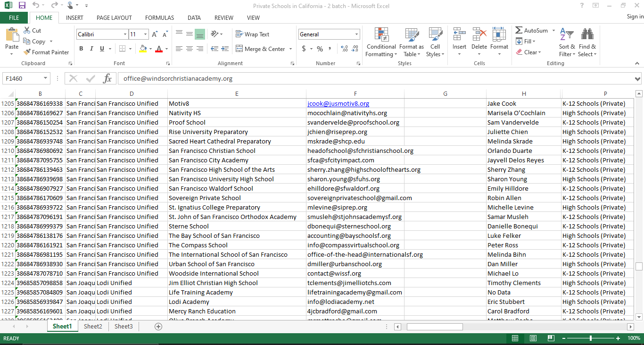Click the green FILE button
Viewport: 644px width, 345px height.
click(14, 18)
